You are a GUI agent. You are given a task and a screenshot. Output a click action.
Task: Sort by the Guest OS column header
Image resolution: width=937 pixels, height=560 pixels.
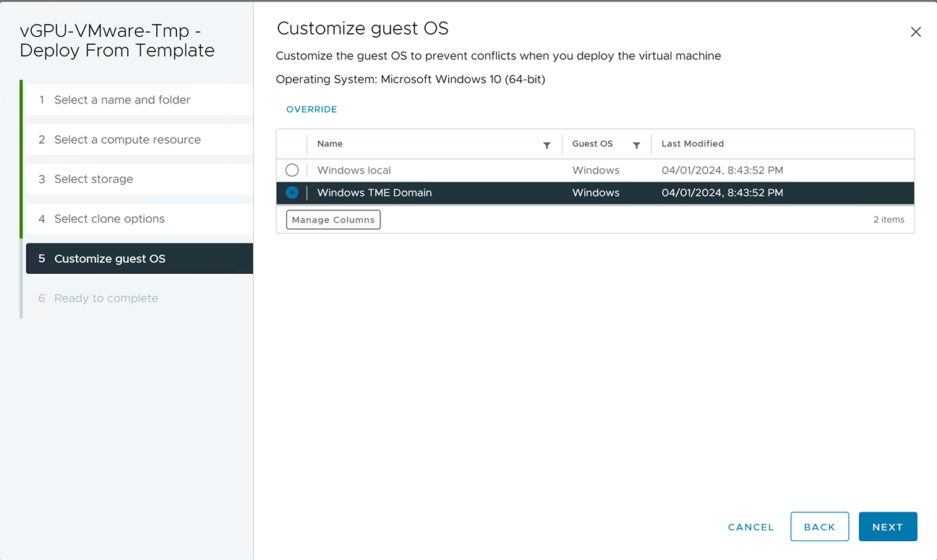click(592, 144)
